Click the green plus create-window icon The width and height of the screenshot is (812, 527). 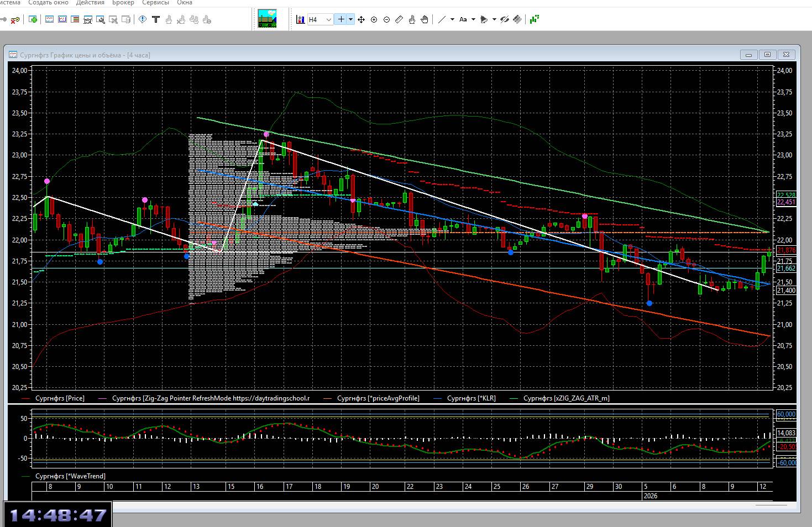pyautogui.click(x=33, y=19)
